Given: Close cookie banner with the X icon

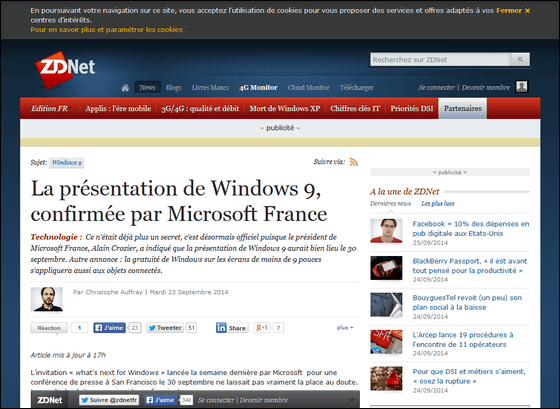Looking at the screenshot, I should coord(528,11).
